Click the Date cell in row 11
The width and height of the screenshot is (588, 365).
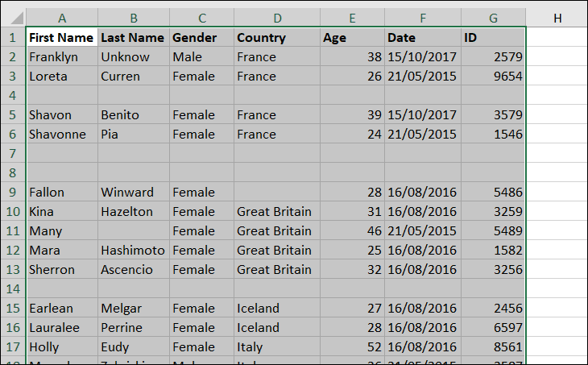[423, 230]
